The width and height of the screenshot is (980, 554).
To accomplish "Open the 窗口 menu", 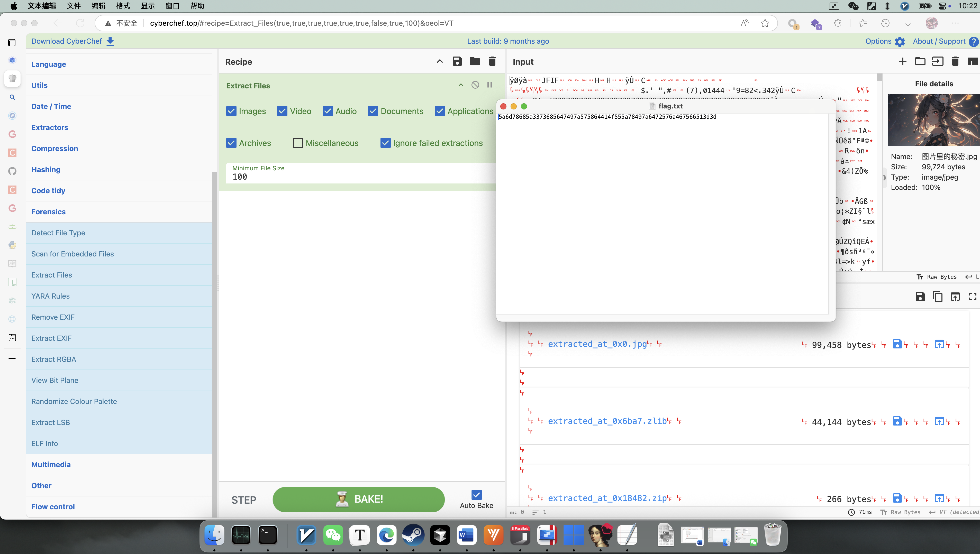I will pyautogui.click(x=173, y=6).
